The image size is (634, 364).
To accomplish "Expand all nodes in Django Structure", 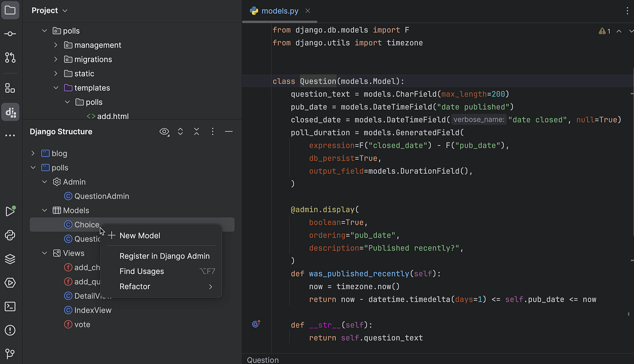I will tap(180, 132).
